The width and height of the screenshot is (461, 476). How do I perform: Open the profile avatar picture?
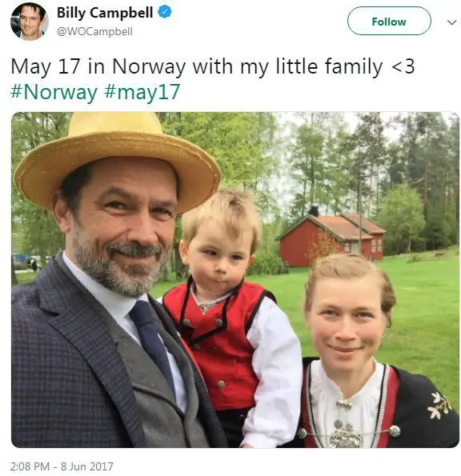tap(30, 22)
